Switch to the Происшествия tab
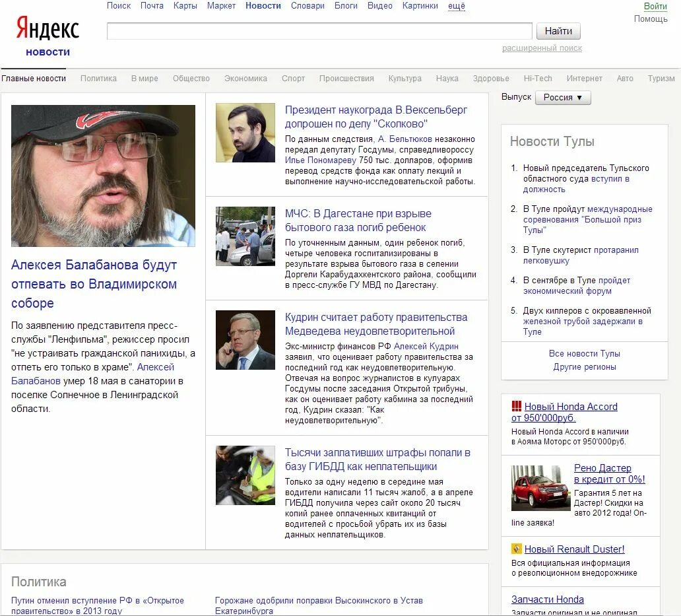 (346, 79)
